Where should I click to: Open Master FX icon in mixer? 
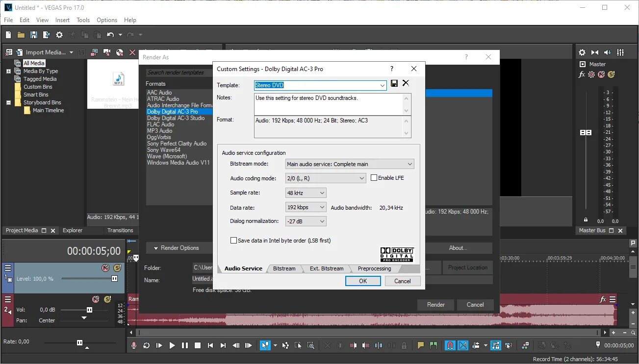[x=582, y=74]
